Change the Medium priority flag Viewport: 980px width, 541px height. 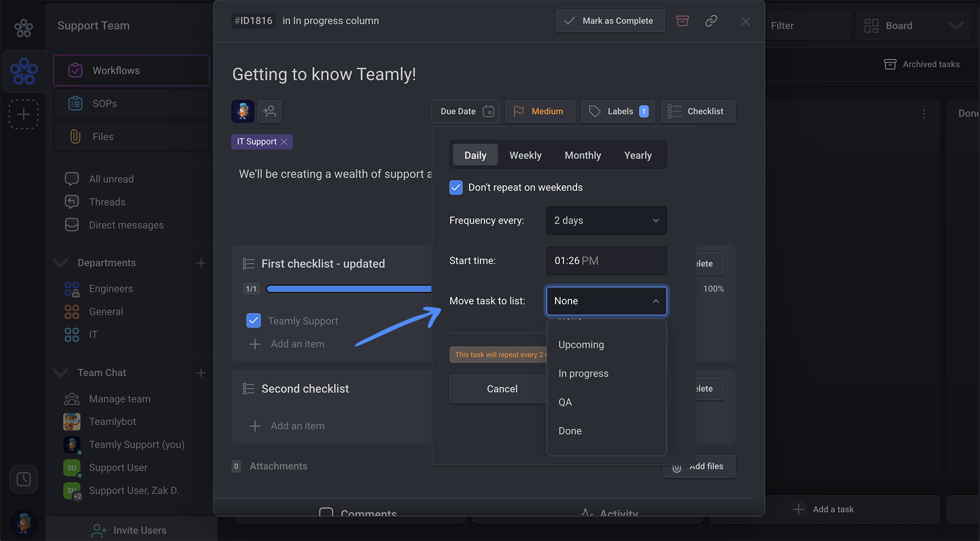pyautogui.click(x=540, y=111)
